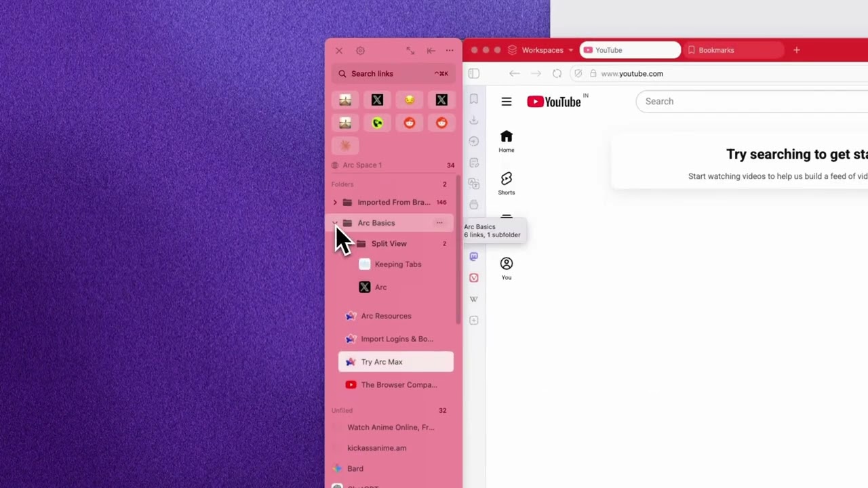Open the Arc Resources link
The width and height of the screenshot is (868, 488).
coord(386,316)
